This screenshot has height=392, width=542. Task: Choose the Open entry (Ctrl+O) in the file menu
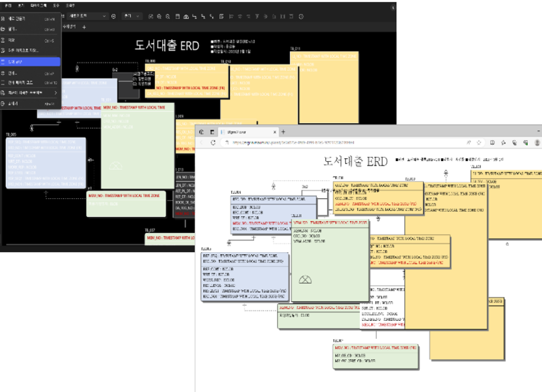pos(30,29)
